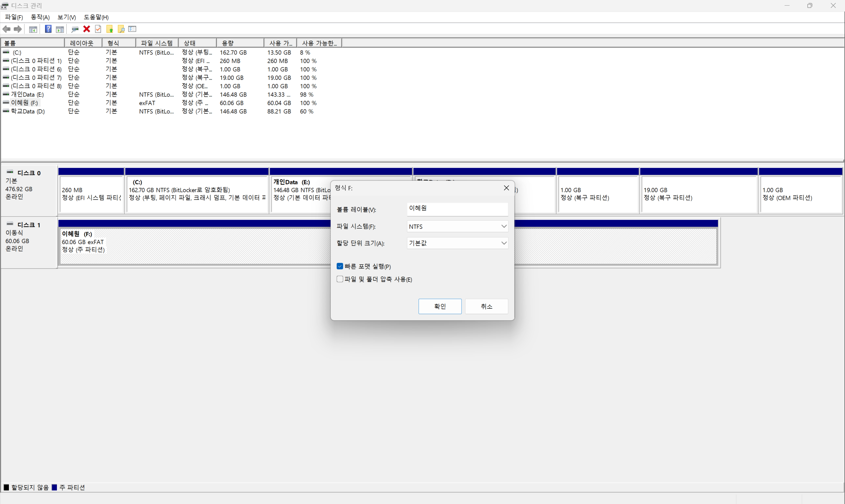Viewport: 845px width, 504px height.
Task: Click the folder with green arrow icon
Action: click(110, 29)
